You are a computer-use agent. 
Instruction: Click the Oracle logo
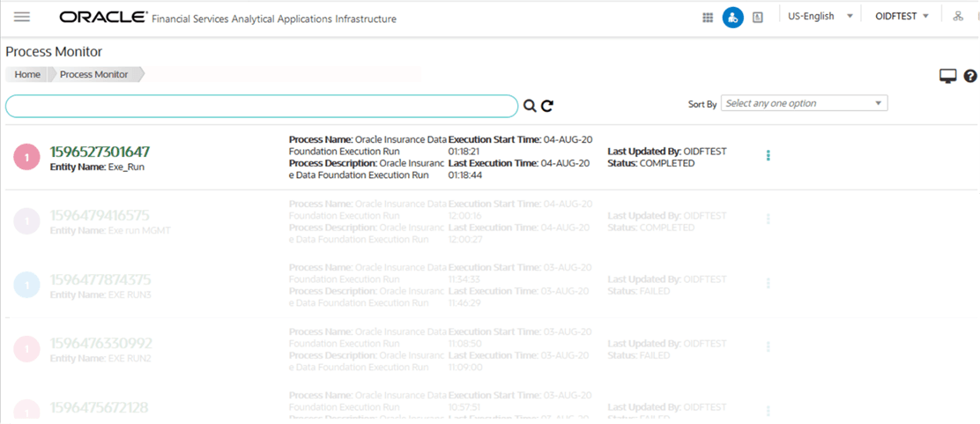(x=104, y=18)
